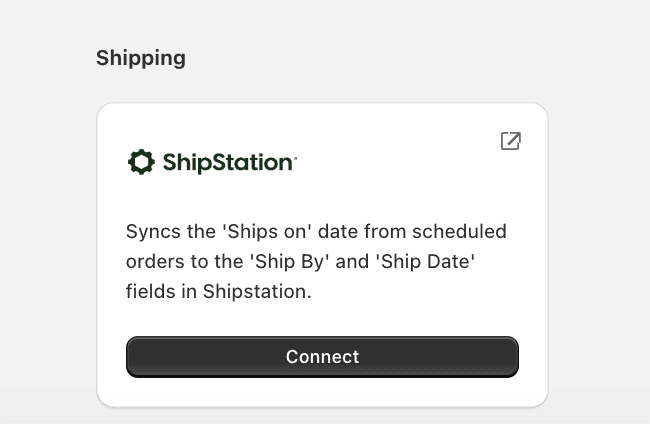
Task: Click the ShipStation gear logo icon
Action: coord(141,162)
